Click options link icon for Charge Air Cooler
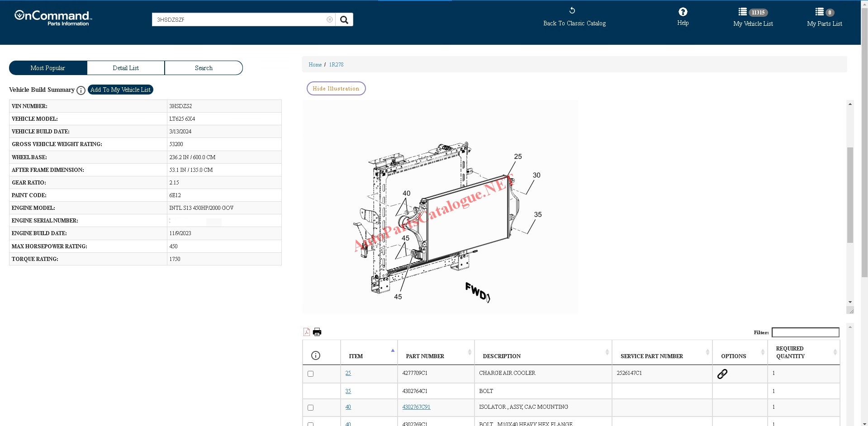The width and height of the screenshot is (868, 426). pyautogui.click(x=722, y=374)
